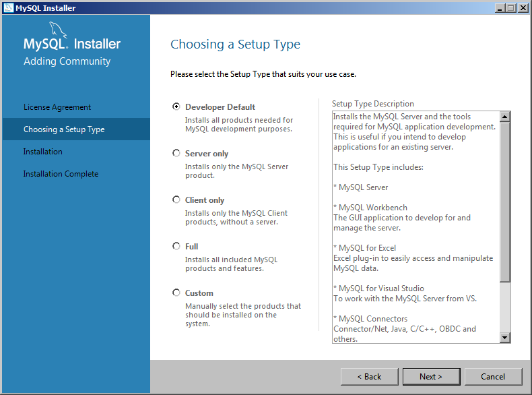
Task: Minimize the MySQL Installer window
Action: pos(499,8)
